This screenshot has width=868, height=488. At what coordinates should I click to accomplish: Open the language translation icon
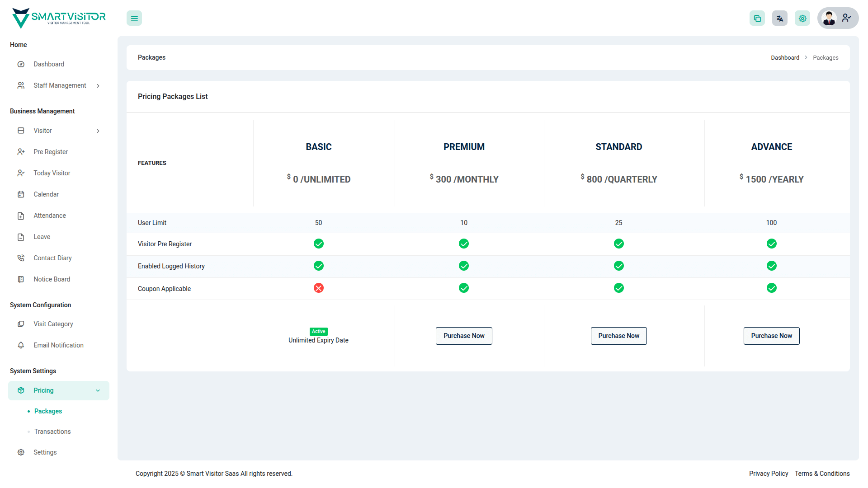[780, 19]
